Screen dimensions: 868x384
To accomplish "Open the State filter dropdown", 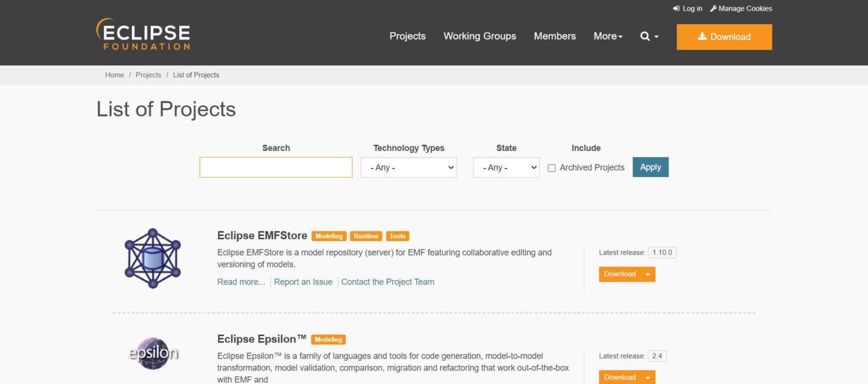I will click(x=506, y=167).
